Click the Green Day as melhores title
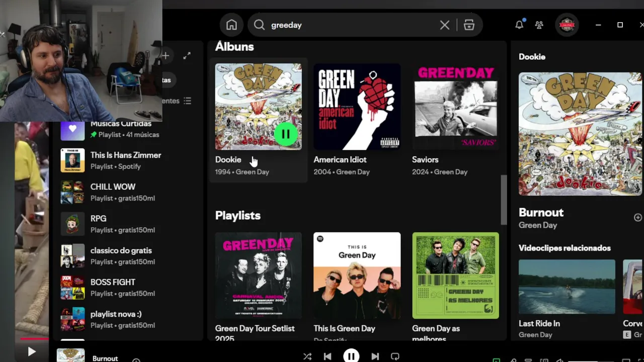The height and width of the screenshot is (362, 644). coord(436,333)
